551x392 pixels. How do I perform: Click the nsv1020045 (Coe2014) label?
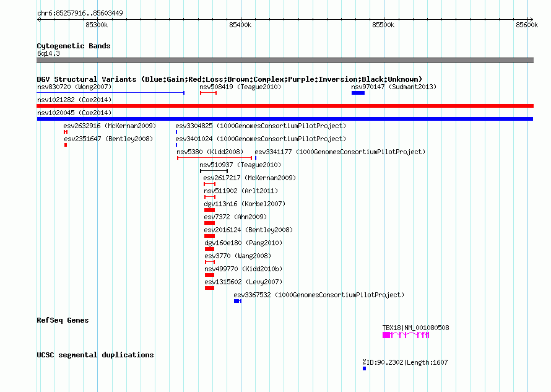click(74, 113)
